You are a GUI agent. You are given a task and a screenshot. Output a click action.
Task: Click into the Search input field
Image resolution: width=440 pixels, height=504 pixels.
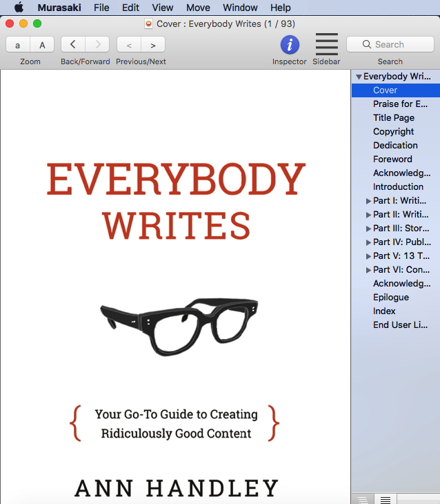[390, 44]
